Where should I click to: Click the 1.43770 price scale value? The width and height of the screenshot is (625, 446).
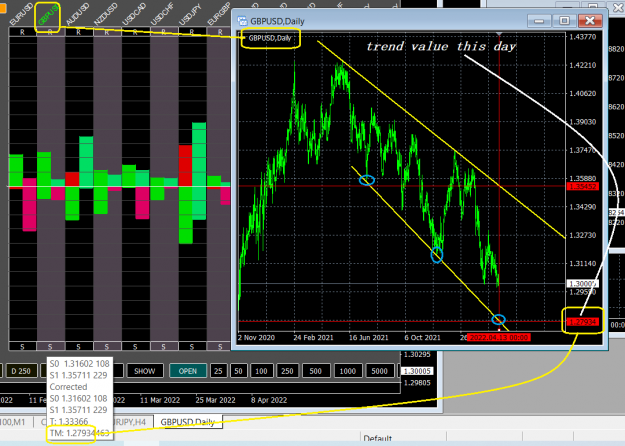click(582, 37)
